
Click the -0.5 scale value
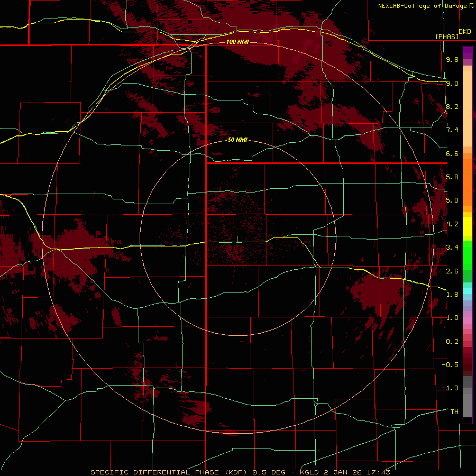(450, 365)
